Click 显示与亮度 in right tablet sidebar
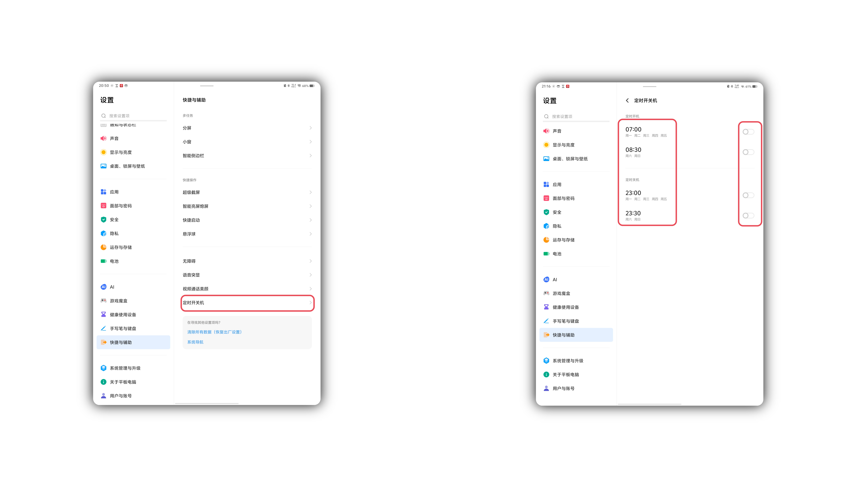868x488 pixels. pyautogui.click(x=576, y=145)
